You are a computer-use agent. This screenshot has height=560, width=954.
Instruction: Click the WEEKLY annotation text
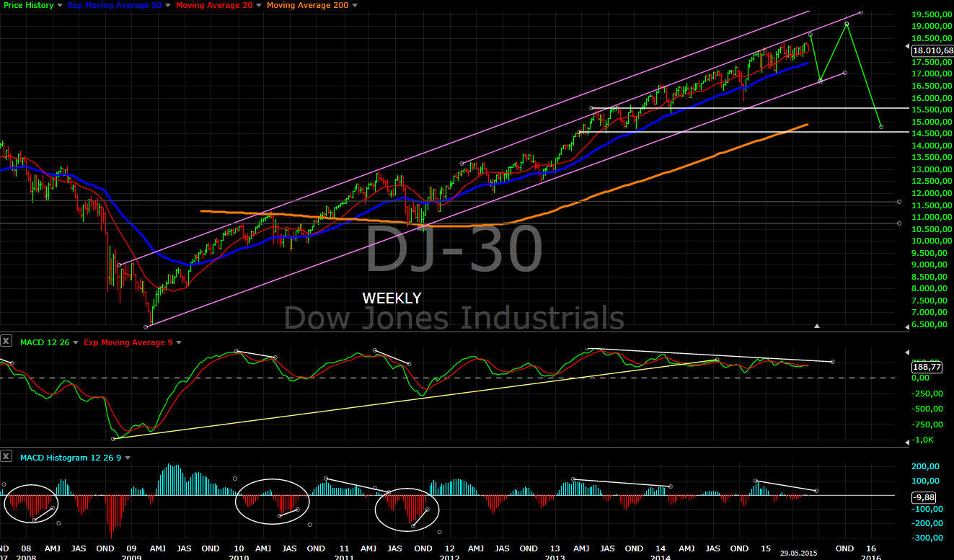(x=392, y=298)
